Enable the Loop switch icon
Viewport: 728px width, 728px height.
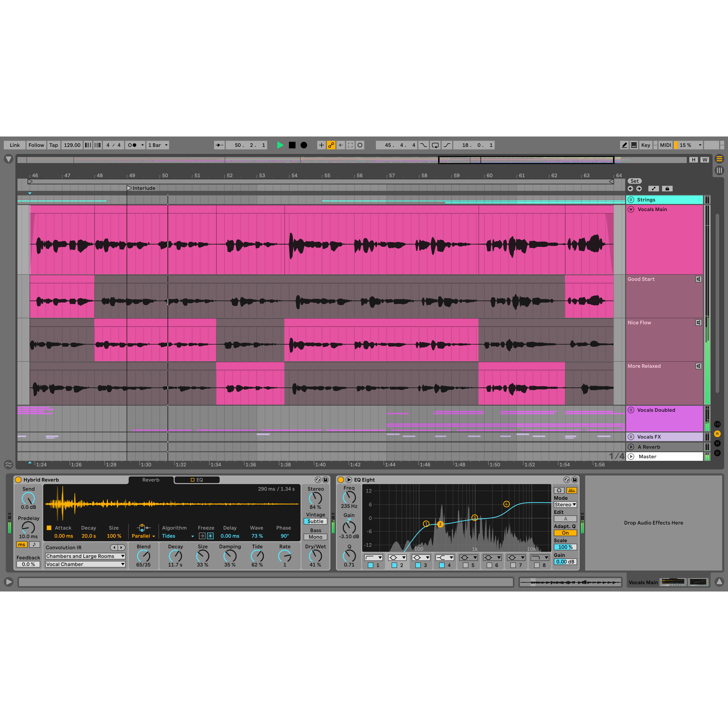435,145
